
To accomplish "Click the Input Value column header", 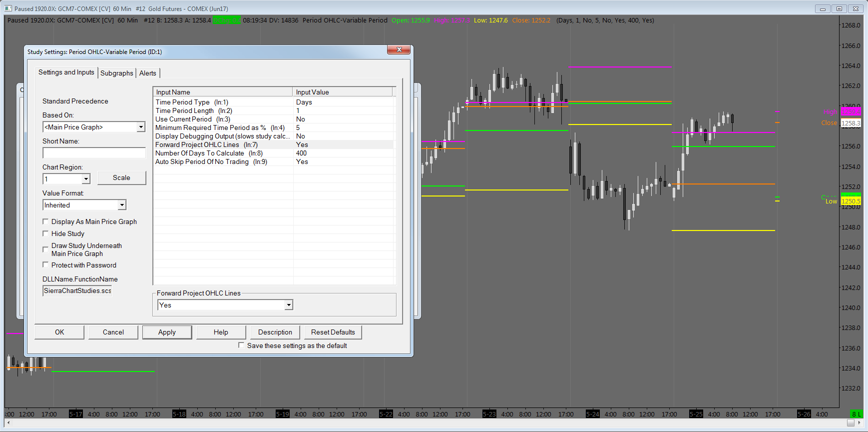I will tap(343, 92).
